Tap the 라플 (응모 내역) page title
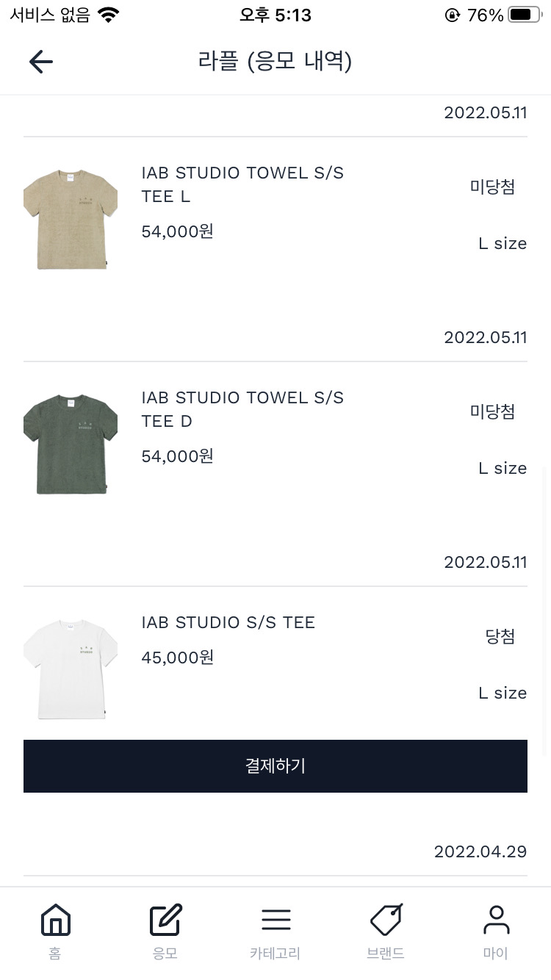This screenshot has width=551, height=980. (x=275, y=61)
